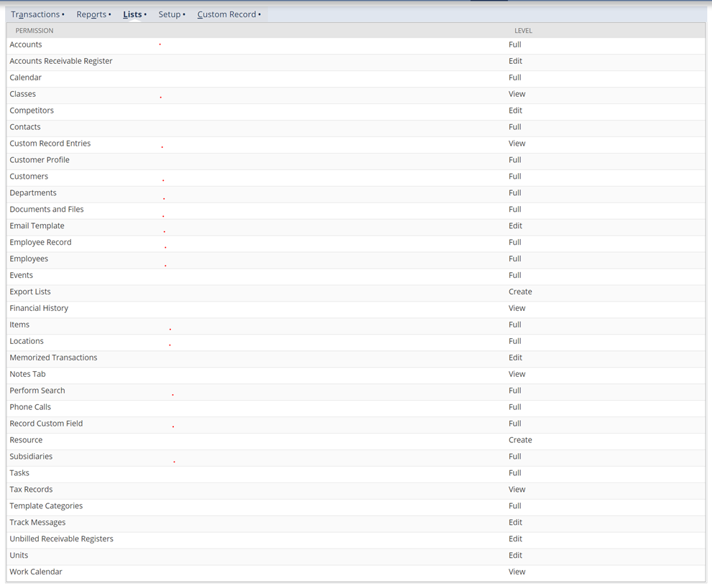The height and width of the screenshot is (588, 712).
Task: Click the Perform Search permission
Action: 37,391
